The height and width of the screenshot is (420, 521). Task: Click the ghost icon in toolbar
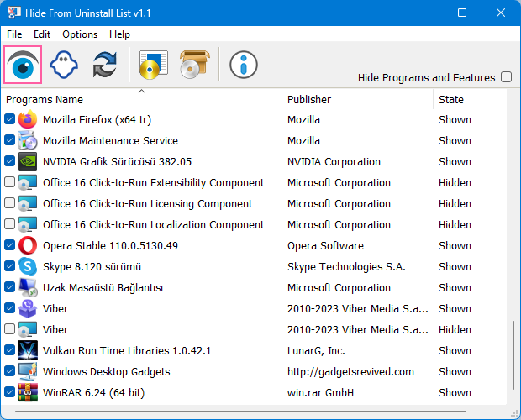pos(64,65)
